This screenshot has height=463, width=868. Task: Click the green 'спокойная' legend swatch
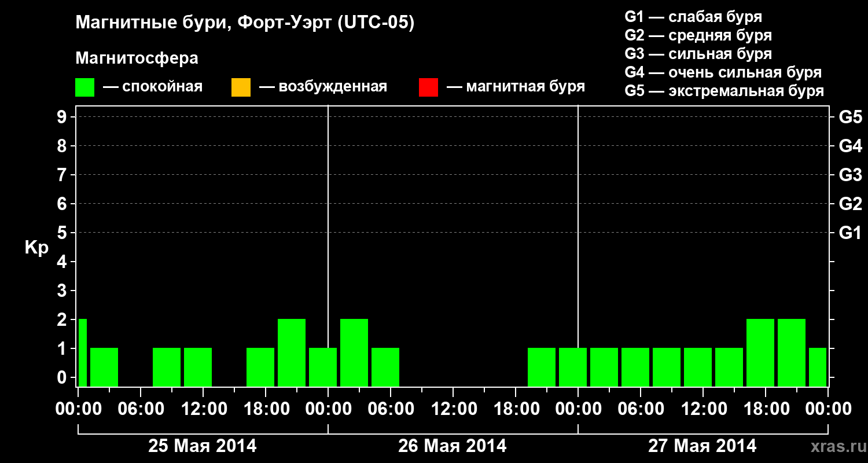tap(85, 87)
